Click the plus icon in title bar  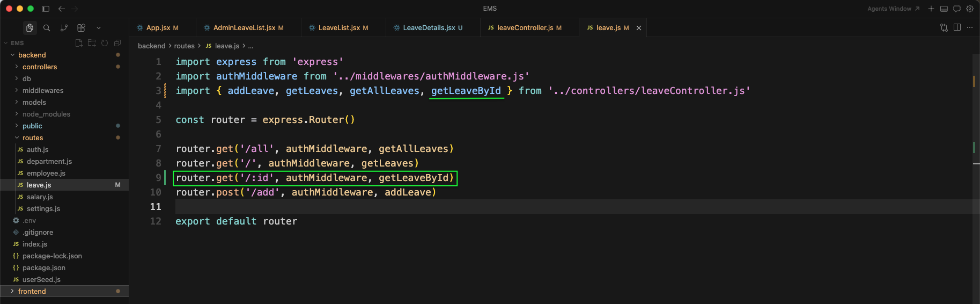click(931, 9)
